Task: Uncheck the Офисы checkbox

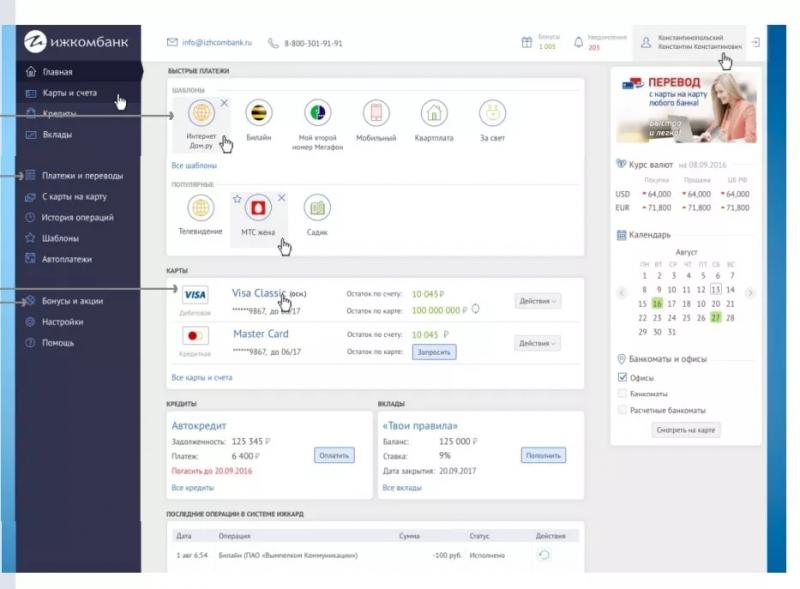Action: pos(622,378)
